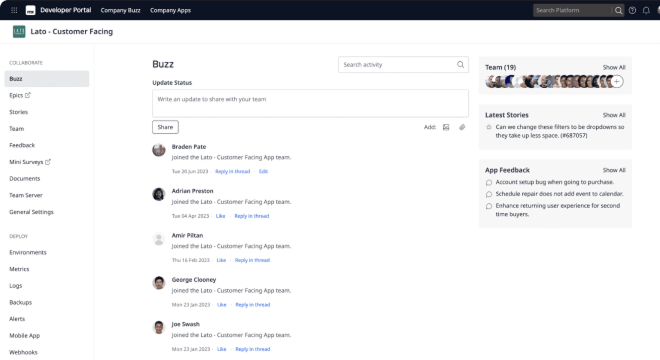Open Stories in the sidebar

[x=19, y=112]
